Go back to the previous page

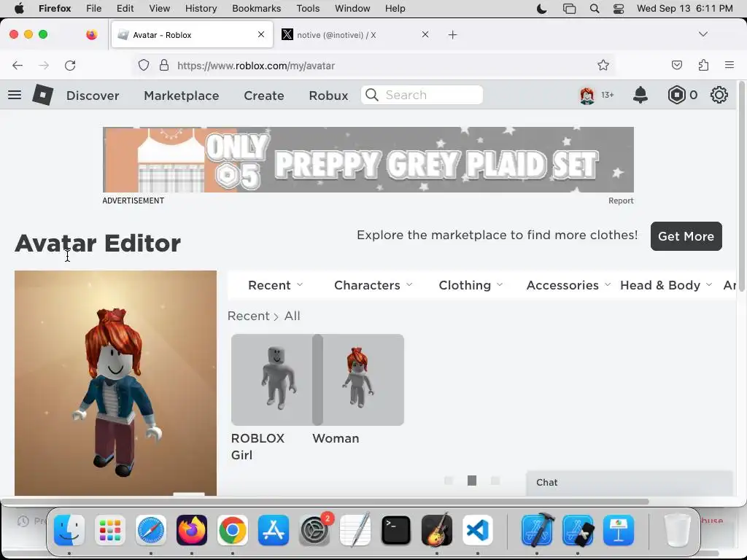click(18, 65)
